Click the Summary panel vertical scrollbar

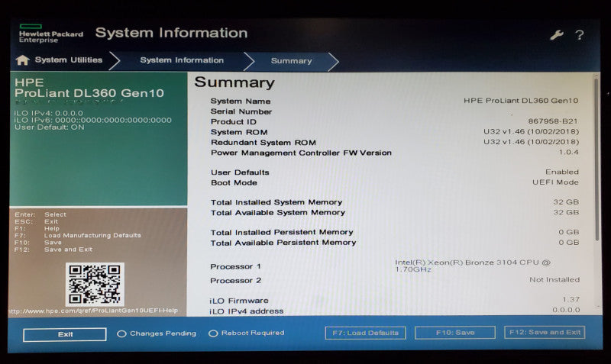pyautogui.click(x=596, y=159)
